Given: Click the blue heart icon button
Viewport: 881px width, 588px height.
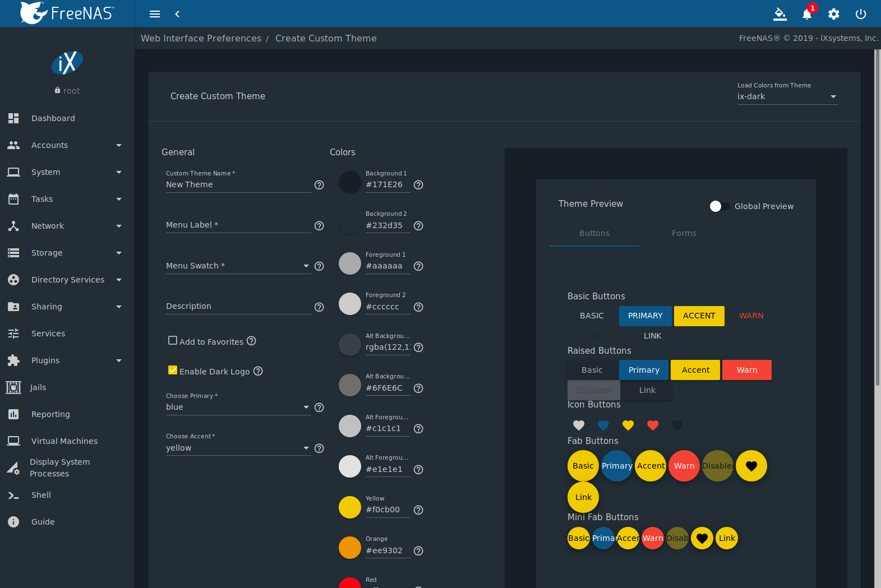Looking at the screenshot, I should click(x=603, y=425).
